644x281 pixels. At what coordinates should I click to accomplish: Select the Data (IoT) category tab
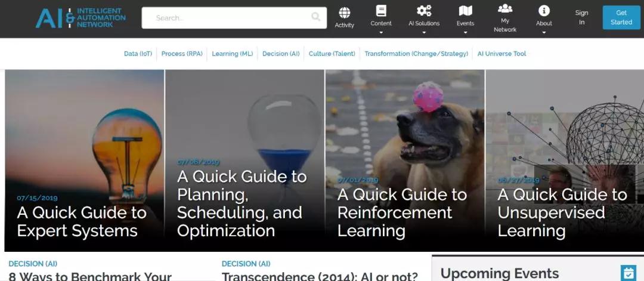click(138, 54)
